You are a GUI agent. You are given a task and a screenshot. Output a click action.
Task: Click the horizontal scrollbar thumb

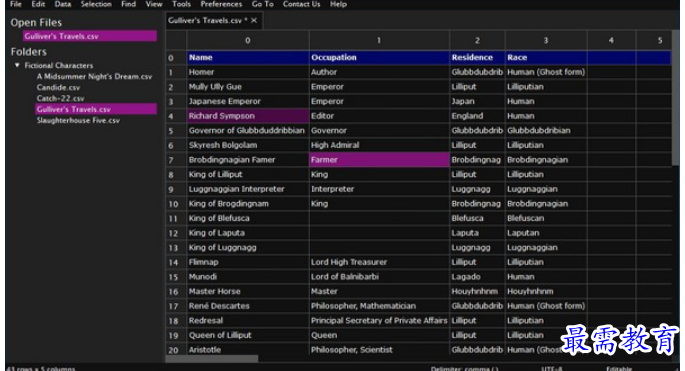coord(212,359)
